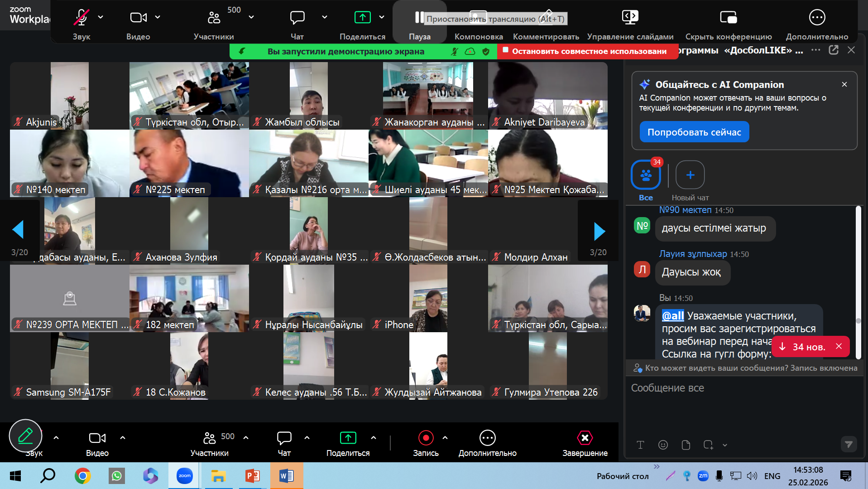The height and width of the screenshot is (489, 868).
Task: Jump to 34 new messages
Action: click(804, 347)
